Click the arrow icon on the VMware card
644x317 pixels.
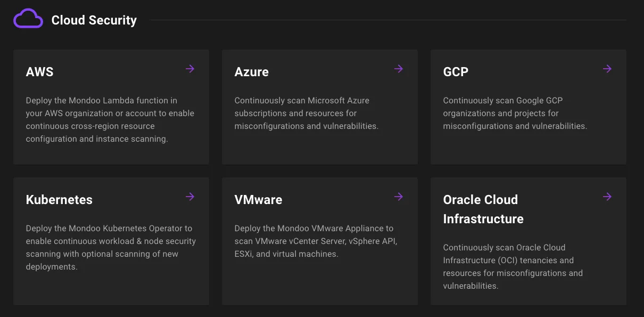point(399,196)
